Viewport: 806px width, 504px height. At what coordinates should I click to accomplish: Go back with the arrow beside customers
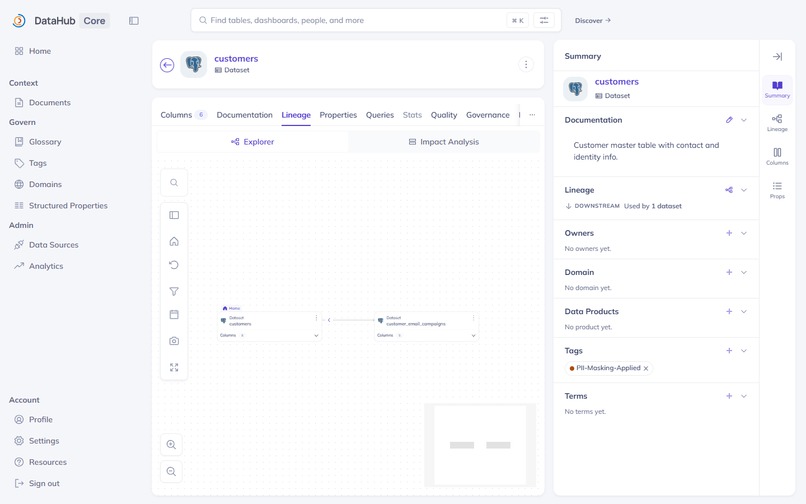(x=167, y=65)
